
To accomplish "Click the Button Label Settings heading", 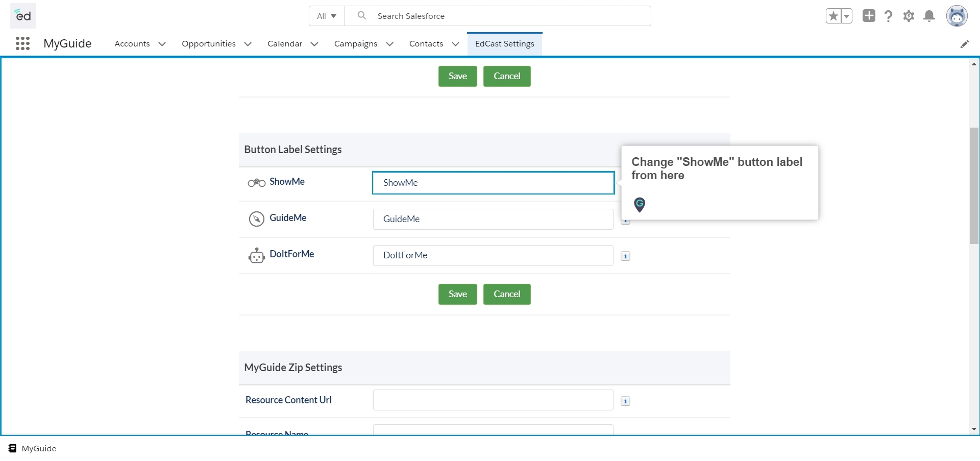I will coord(293,150).
